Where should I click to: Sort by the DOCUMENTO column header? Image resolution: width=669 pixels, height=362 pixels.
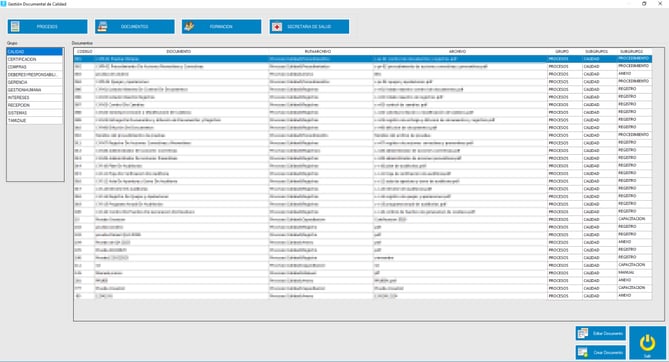[179, 51]
